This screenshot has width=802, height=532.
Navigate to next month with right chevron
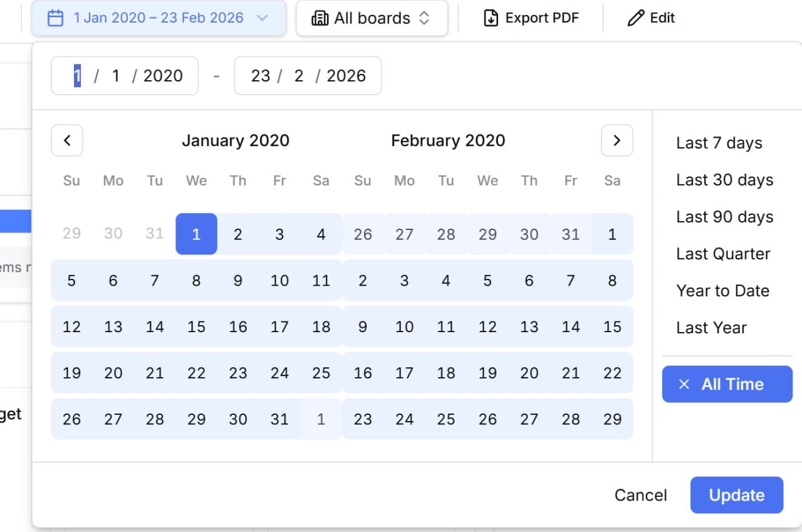(617, 140)
